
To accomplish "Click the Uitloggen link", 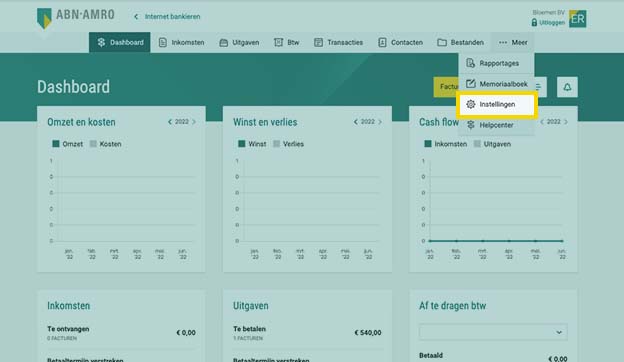I will coord(552,23).
